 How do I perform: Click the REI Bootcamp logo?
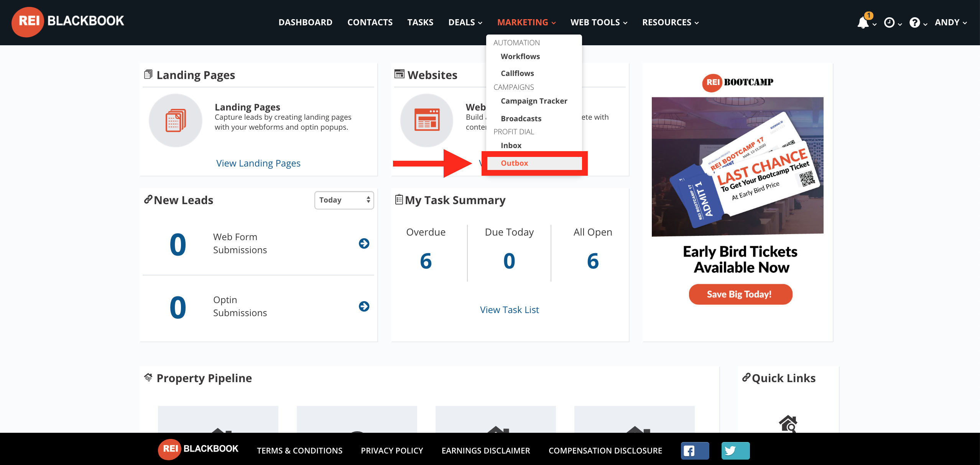(737, 82)
